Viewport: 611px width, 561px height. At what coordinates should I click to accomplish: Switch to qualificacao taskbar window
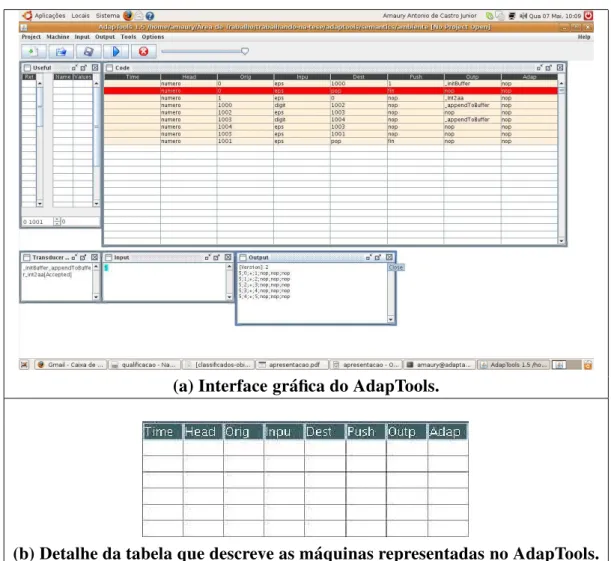(x=145, y=365)
